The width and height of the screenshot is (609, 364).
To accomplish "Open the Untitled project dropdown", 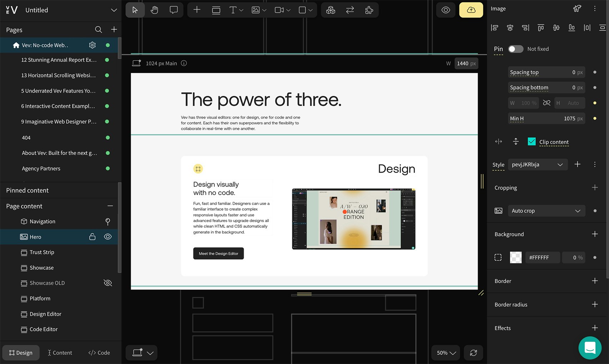I will 114,10.
